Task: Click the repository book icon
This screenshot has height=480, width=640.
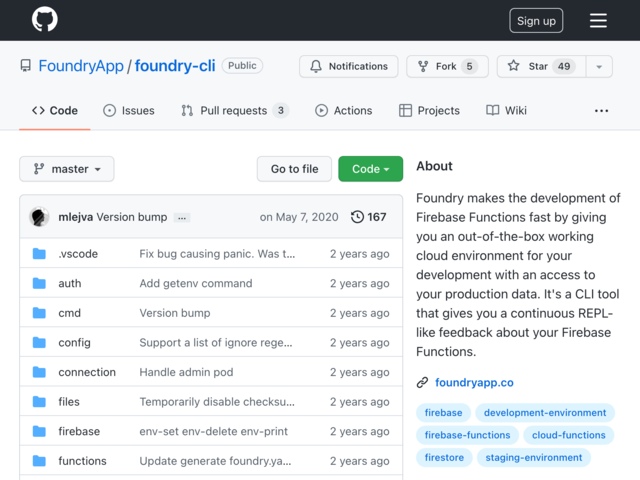Action: (x=26, y=66)
